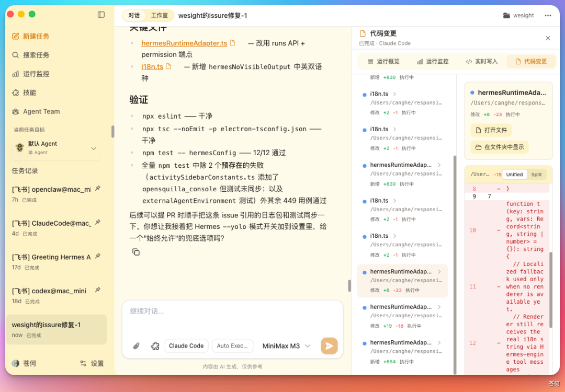The height and width of the screenshot is (392, 565).
Task: Select the 代码变更 tab
Action: coord(531,62)
